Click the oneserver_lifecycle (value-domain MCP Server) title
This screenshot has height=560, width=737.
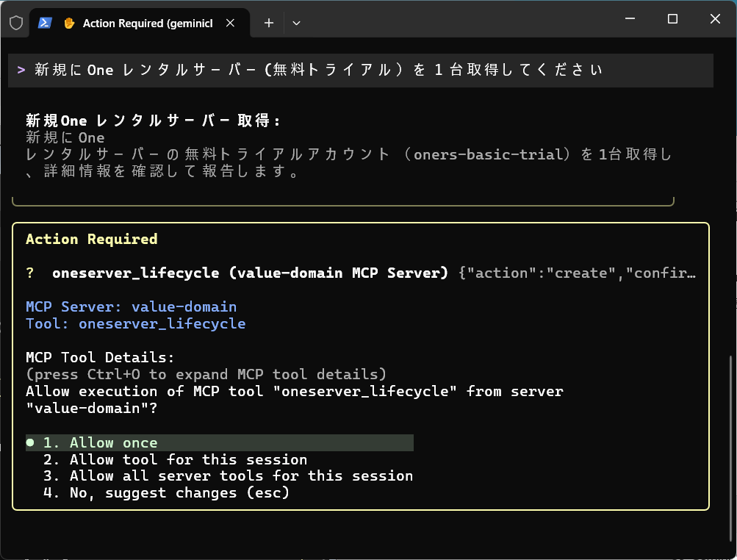pos(250,273)
